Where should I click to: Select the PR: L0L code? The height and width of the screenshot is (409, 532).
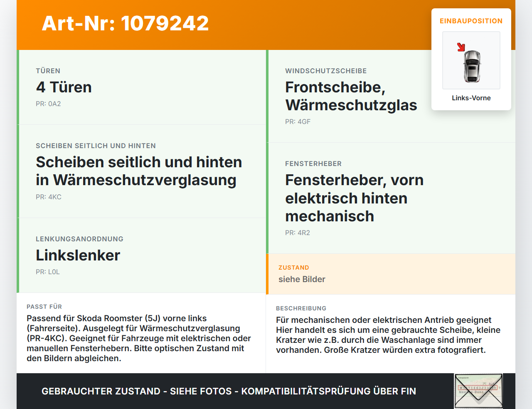[x=48, y=272]
